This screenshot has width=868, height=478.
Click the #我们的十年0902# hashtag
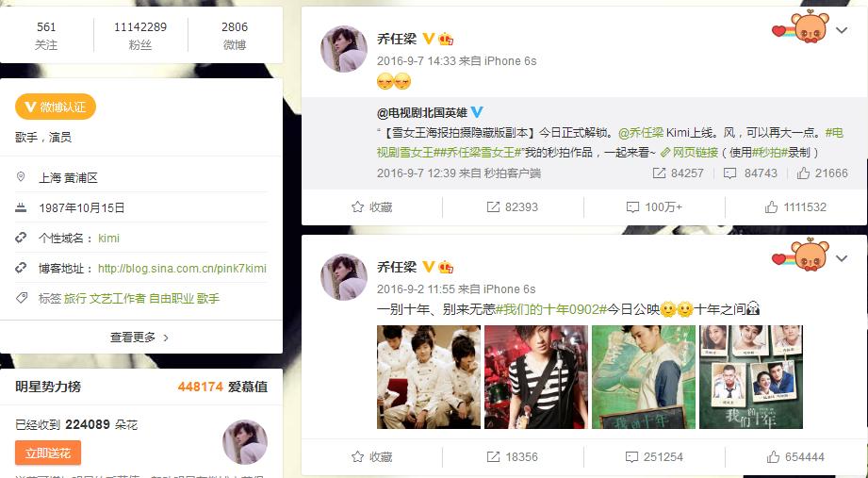coord(551,309)
